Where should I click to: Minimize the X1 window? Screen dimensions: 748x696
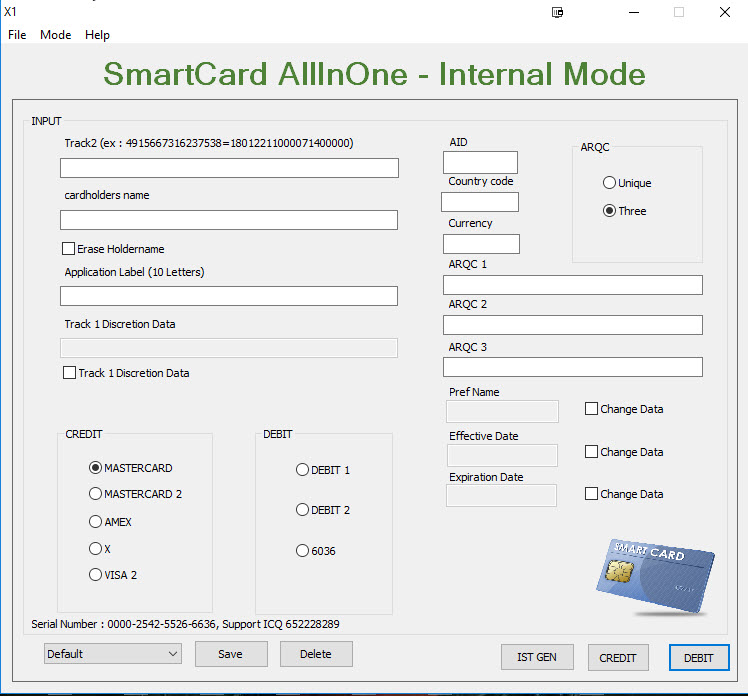click(x=634, y=12)
